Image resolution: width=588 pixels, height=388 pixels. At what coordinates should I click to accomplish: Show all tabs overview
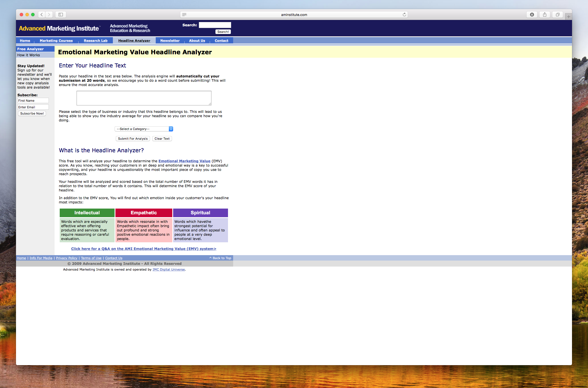click(557, 15)
